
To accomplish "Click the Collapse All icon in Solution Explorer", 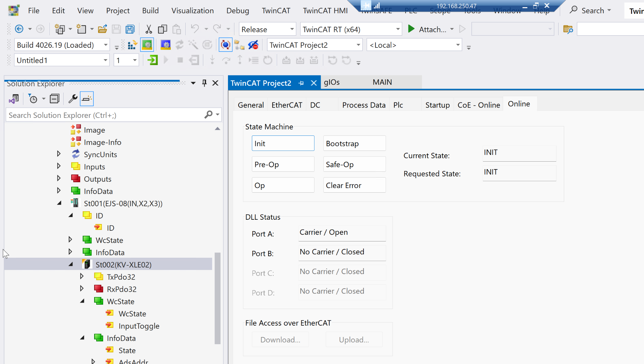I will click(54, 99).
